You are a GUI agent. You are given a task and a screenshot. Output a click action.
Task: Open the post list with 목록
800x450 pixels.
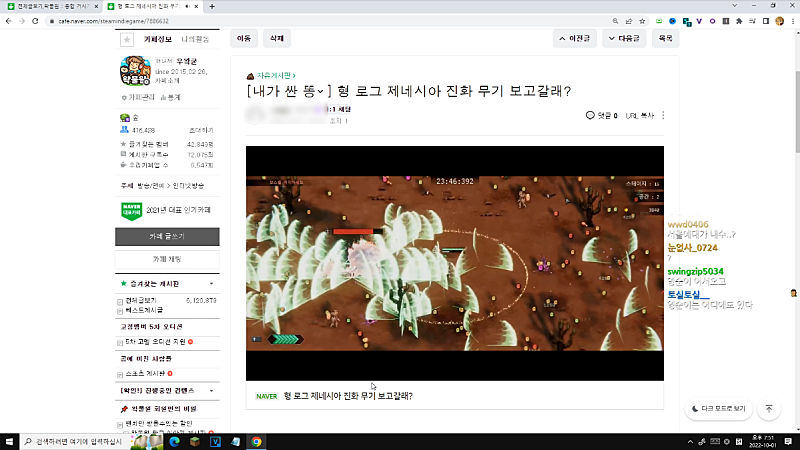point(665,38)
